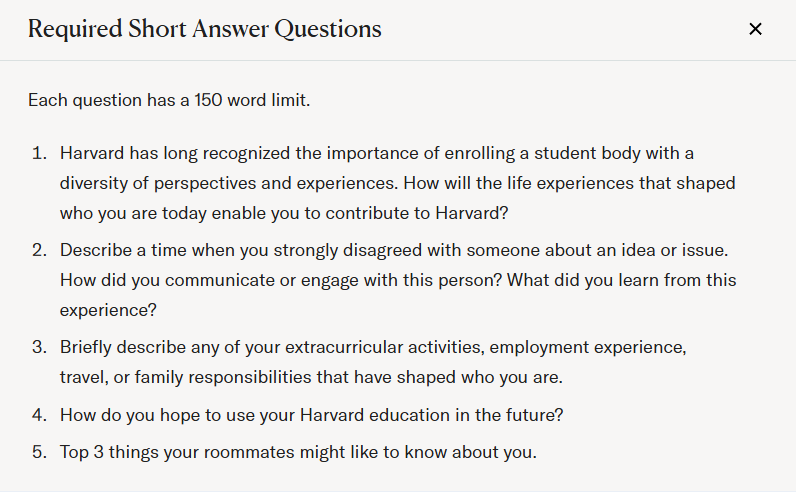Click the word 'experience?' ending question 2

108,310
